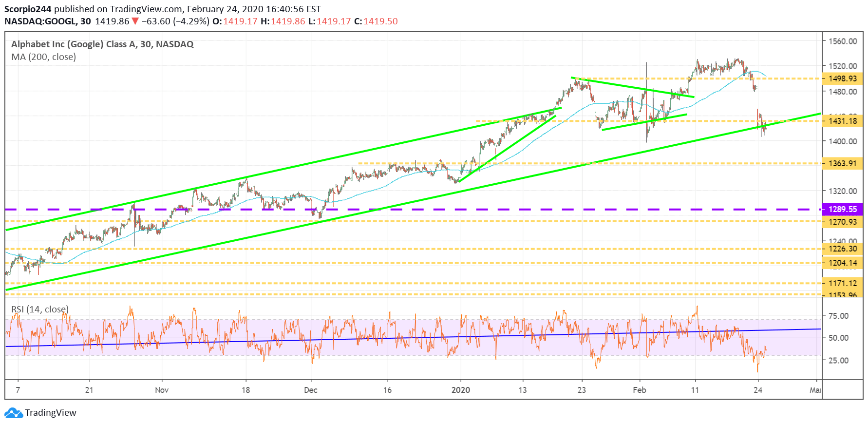Click the TradingView cloud logo icon

[14, 413]
